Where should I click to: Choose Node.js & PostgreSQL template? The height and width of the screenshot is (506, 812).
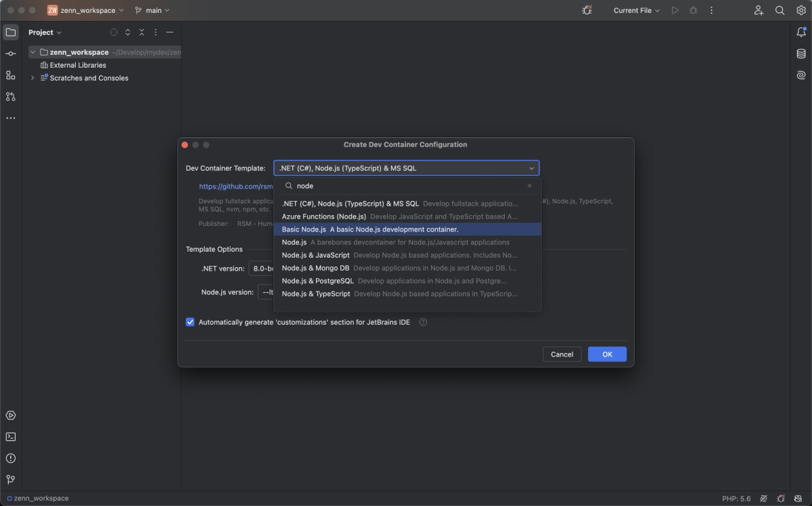pyautogui.click(x=407, y=281)
